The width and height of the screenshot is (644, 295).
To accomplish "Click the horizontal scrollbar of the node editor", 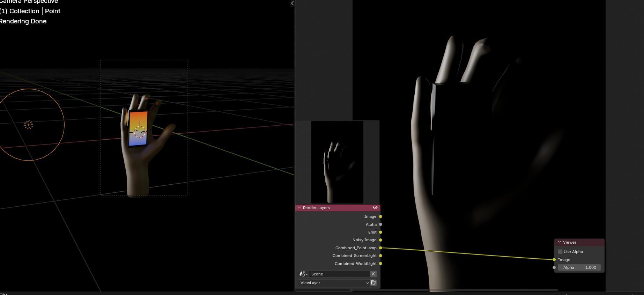I will click(x=454, y=290).
